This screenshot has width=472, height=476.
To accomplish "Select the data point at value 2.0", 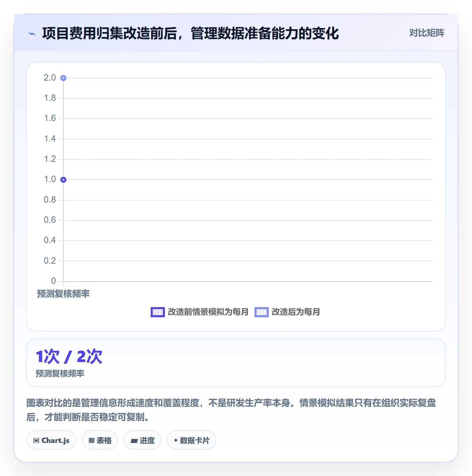I will pos(63,78).
